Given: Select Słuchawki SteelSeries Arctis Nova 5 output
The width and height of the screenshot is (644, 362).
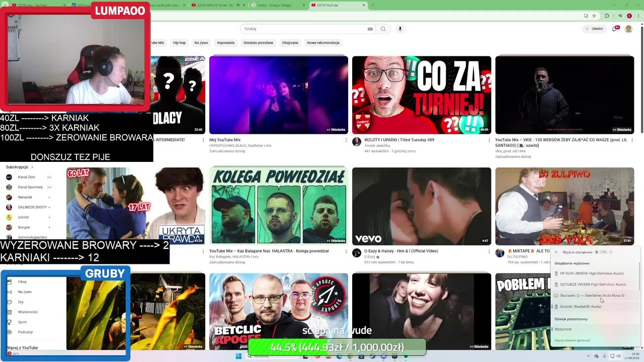Looking at the screenshot, I should (x=595, y=296).
